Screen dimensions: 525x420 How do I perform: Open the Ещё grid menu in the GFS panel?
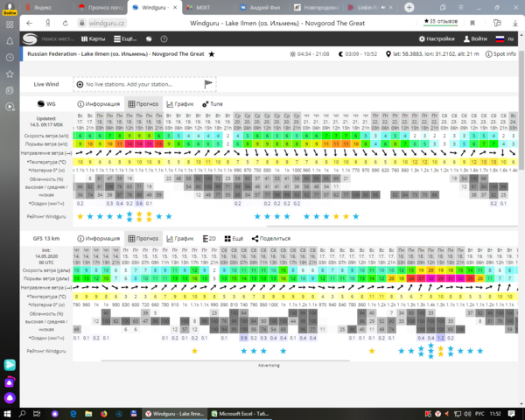pyautogui.click(x=234, y=238)
